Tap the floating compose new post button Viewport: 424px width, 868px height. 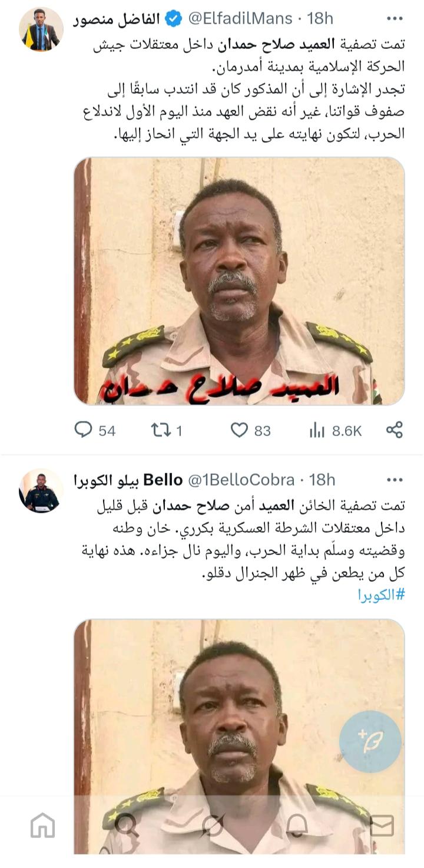(370, 742)
